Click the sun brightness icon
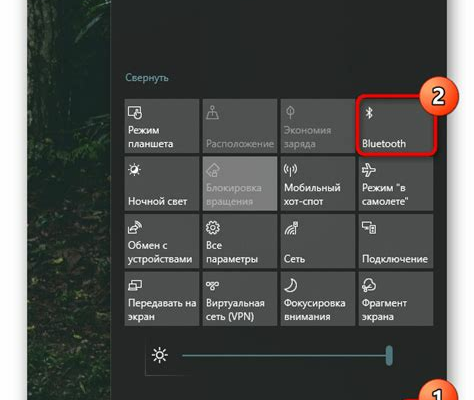The width and height of the screenshot is (474, 400). click(x=160, y=355)
